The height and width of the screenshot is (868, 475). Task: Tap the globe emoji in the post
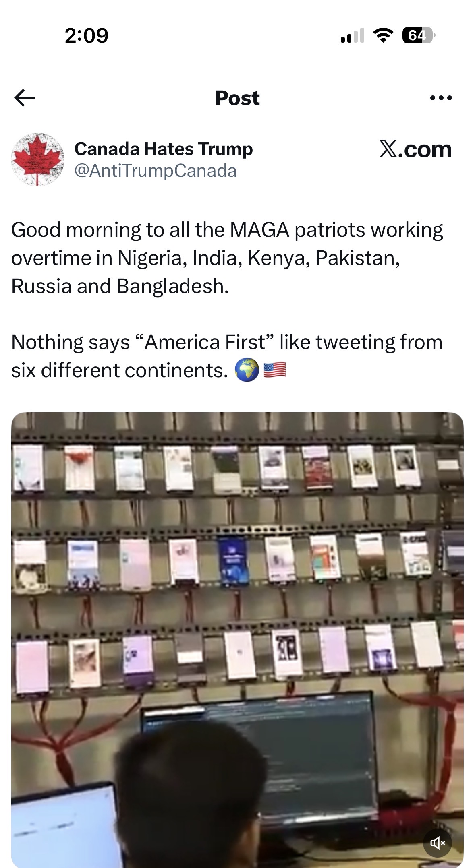point(247,370)
